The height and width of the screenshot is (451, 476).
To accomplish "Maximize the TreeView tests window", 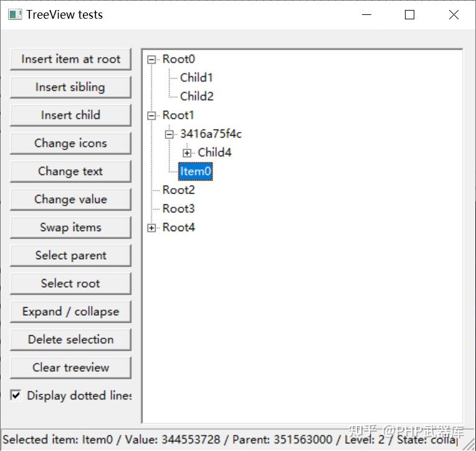I will (409, 14).
